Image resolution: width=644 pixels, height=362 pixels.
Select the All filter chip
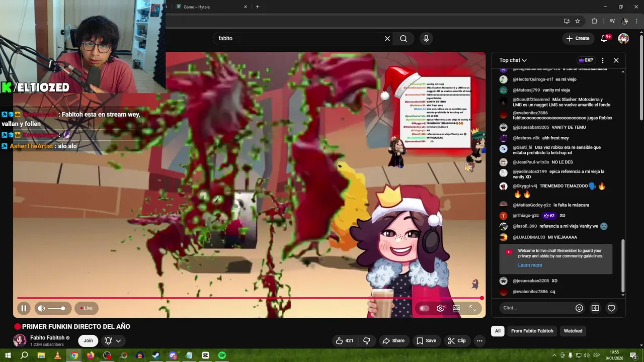[498, 331]
